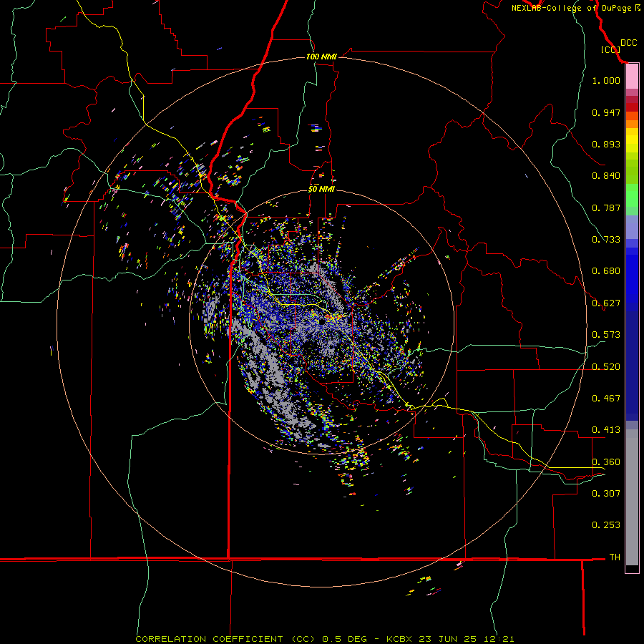This screenshot has width=644, height=644.
Task: Click the 0.520 scale value
Action: click(606, 367)
